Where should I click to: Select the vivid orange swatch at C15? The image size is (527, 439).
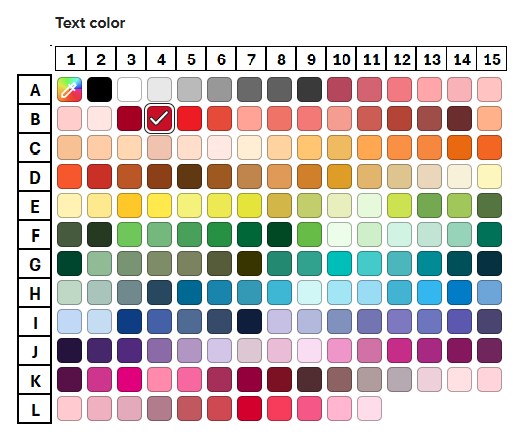coord(489,147)
